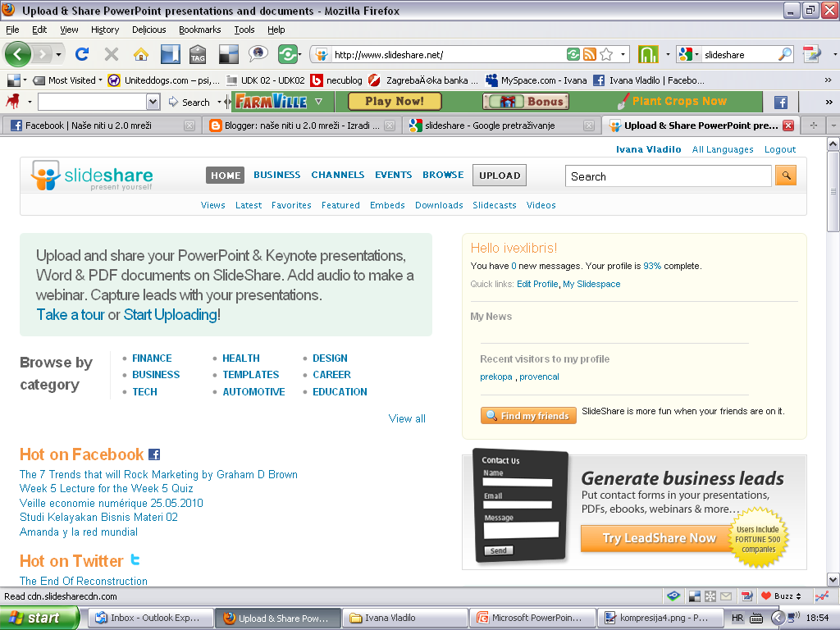Switch to the Blogger tab

pyautogui.click(x=303, y=126)
